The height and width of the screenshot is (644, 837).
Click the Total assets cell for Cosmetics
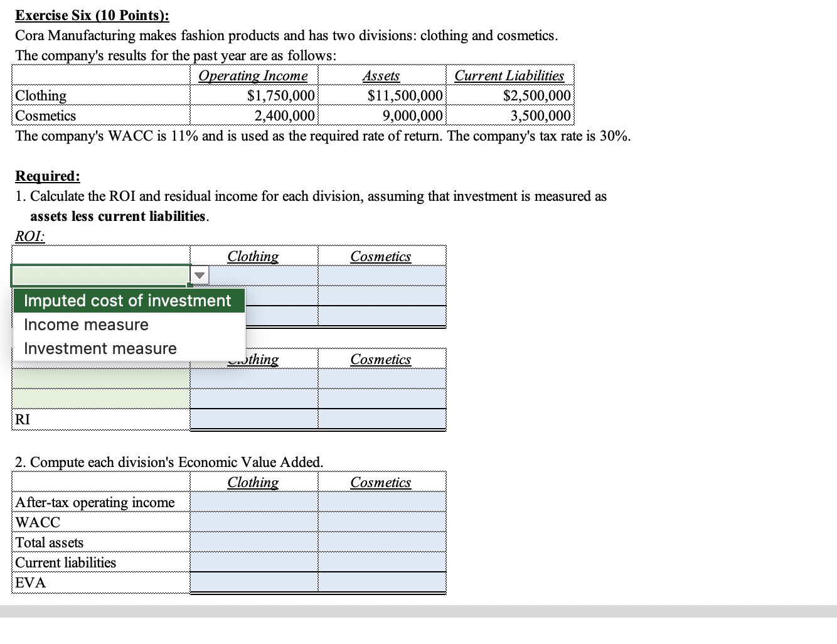382,542
